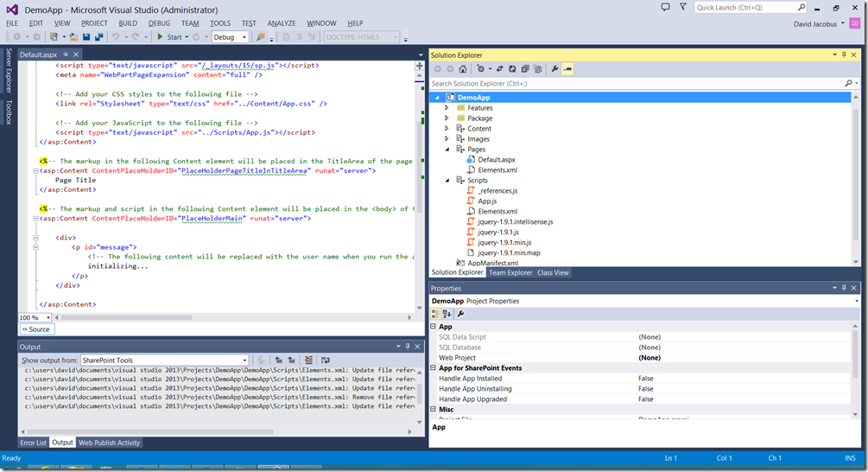Toggle auto-hide pin on Solution Explorer

[x=844, y=54]
